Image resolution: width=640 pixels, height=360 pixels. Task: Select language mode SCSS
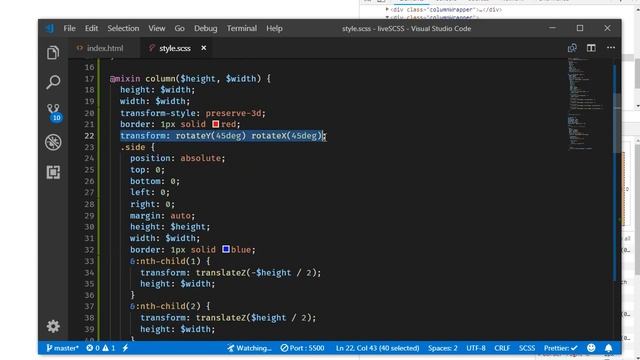point(527,348)
